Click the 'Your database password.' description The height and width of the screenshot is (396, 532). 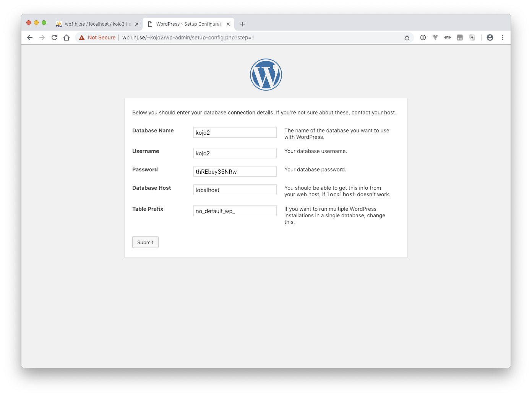click(x=315, y=169)
